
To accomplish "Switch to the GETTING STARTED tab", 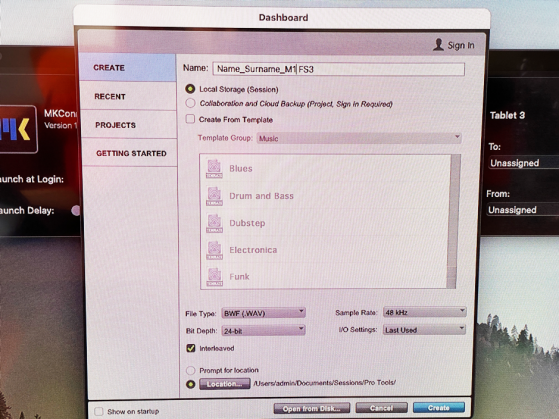I will [x=130, y=153].
